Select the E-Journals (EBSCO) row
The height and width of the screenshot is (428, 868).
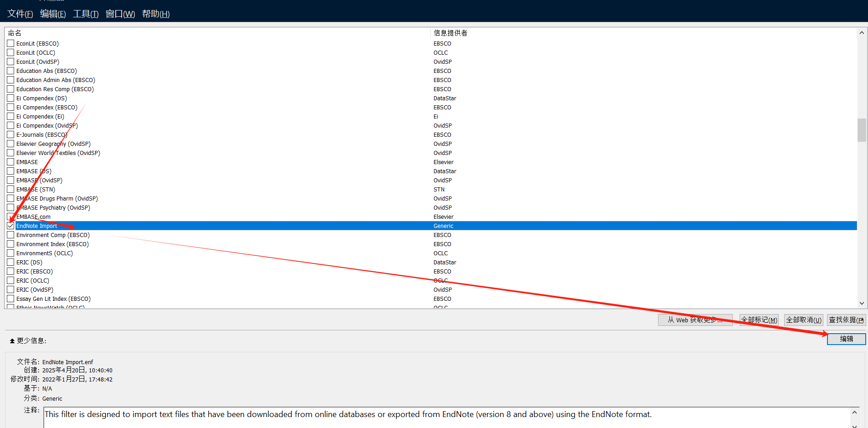point(431,134)
